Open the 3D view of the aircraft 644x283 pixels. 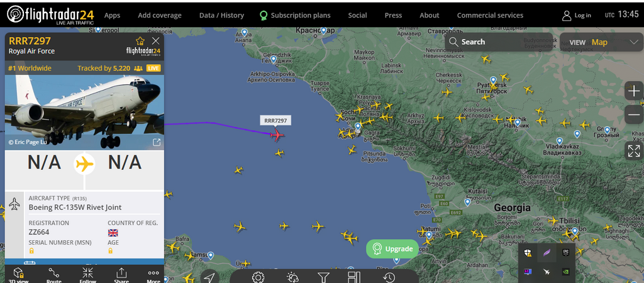(18, 275)
